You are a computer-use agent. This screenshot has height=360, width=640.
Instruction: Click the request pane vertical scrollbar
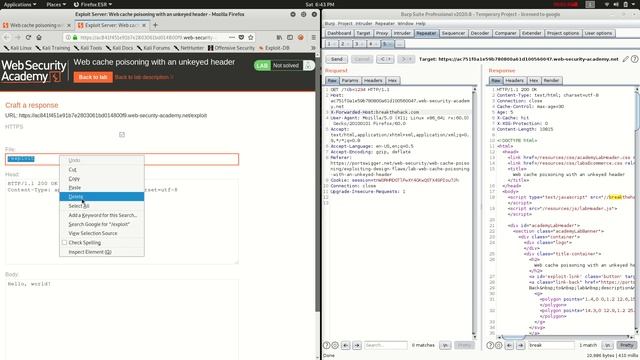[x=474, y=213]
